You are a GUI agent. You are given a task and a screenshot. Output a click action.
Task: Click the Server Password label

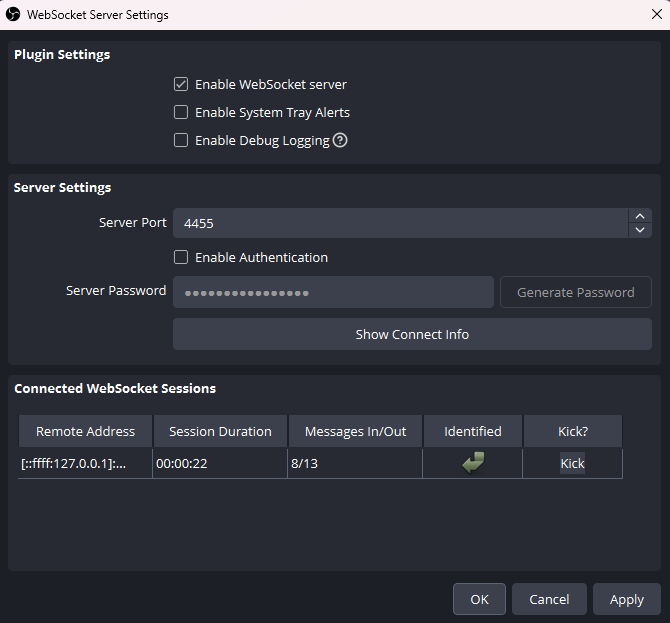(116, 291)
